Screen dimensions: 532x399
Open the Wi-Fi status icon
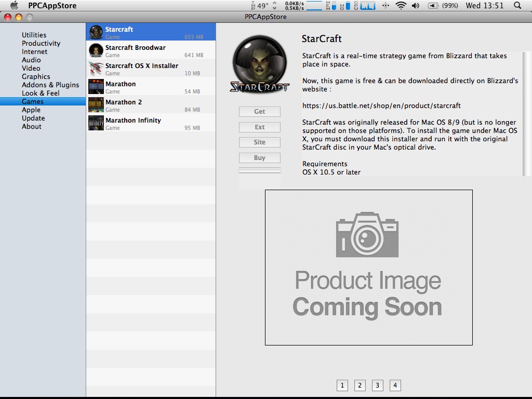pyautogui.click(x=401, y=5)
